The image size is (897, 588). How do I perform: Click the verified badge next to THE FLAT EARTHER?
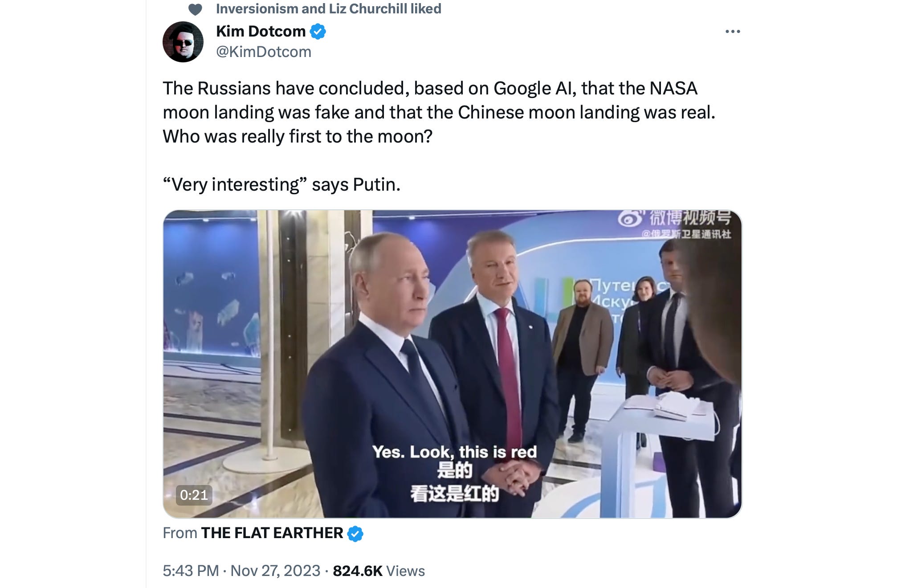coord(355,533)
